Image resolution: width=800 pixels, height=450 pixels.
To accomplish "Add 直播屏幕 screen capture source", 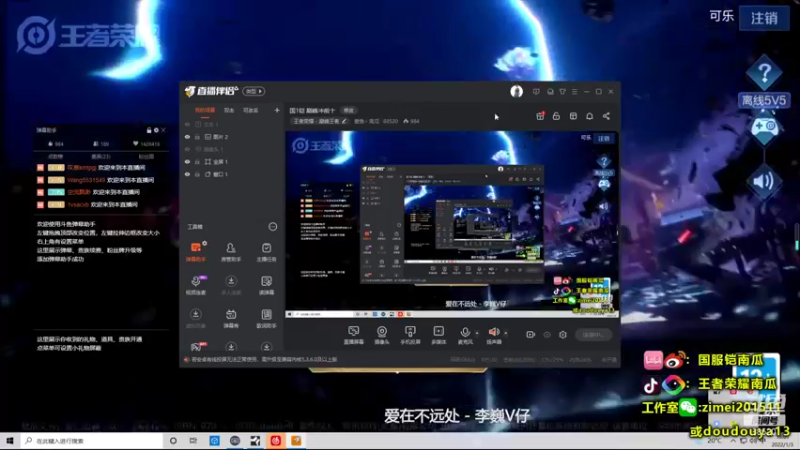I will click(354, 335).
